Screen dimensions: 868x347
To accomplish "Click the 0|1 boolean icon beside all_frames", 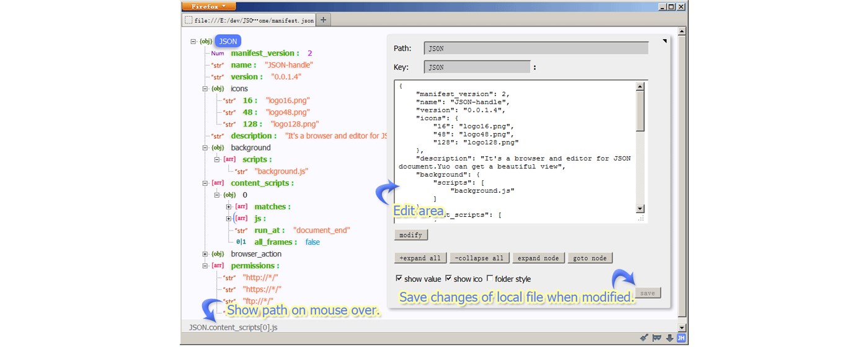I will click(x=241, y=242).
